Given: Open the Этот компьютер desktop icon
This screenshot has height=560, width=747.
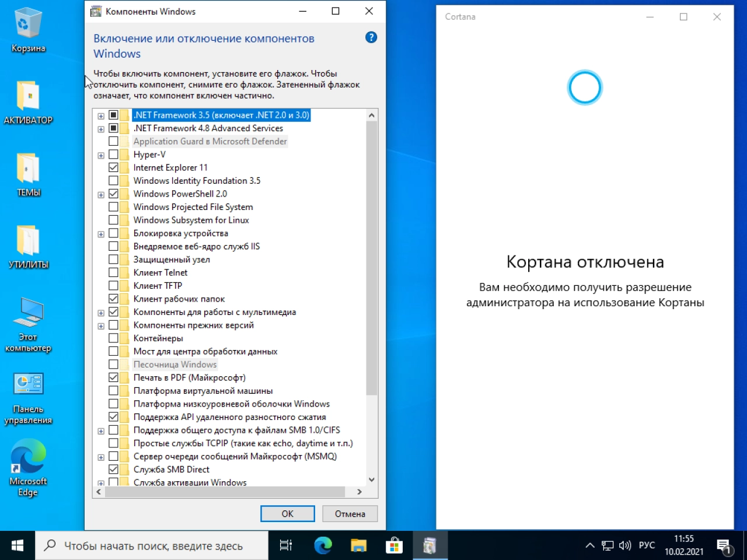Looking at the screenshot, I should click(x=28, y=325).
